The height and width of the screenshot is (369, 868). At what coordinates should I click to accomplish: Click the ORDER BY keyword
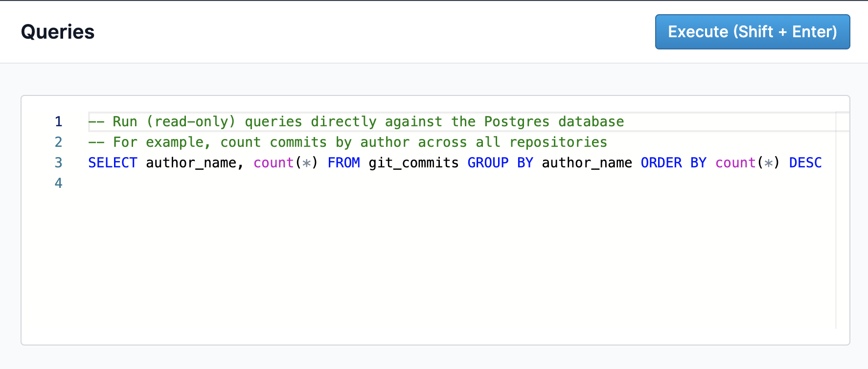tap(673, 162)
